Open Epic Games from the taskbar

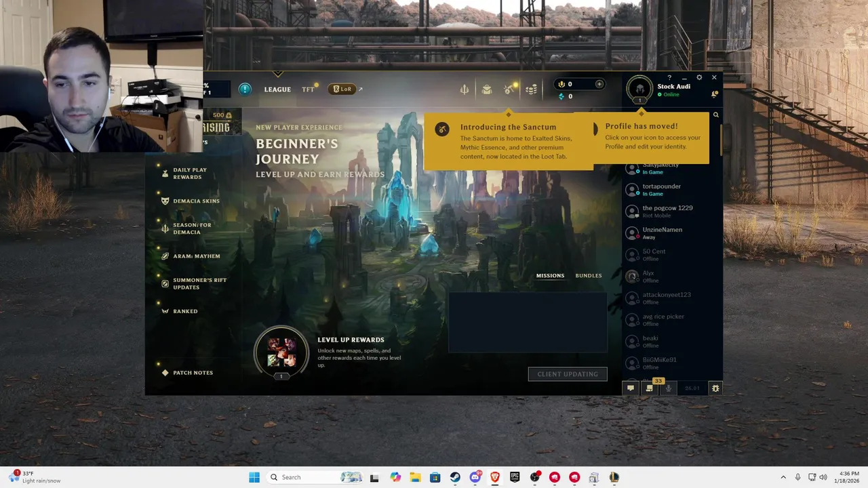click(515, 477)
